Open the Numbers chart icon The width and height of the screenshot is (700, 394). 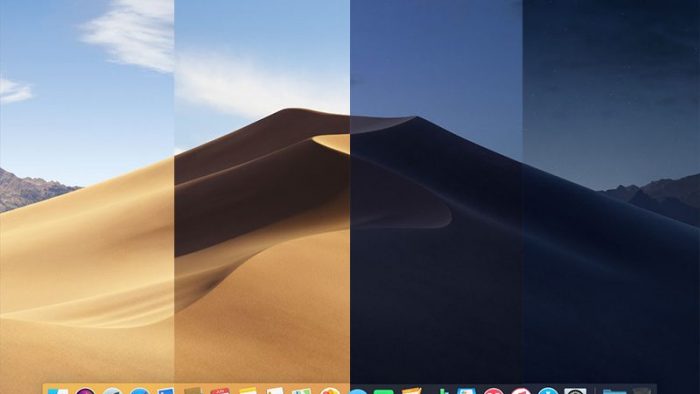(441, 391)
